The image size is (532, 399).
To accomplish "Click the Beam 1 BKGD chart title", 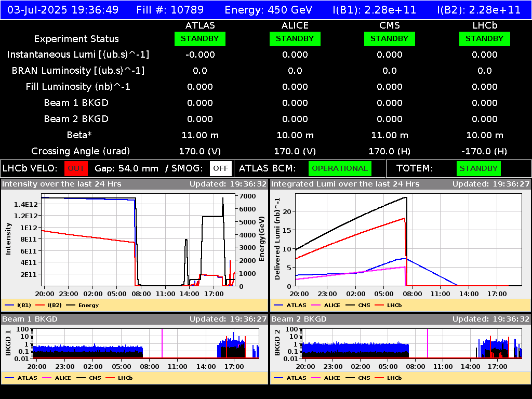I will point(30,320).
